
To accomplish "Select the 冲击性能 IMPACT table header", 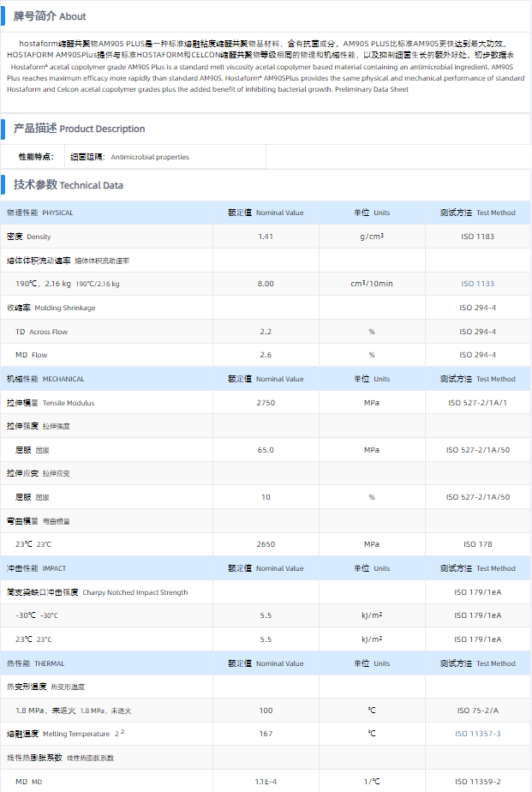I will tap(36, 568).
